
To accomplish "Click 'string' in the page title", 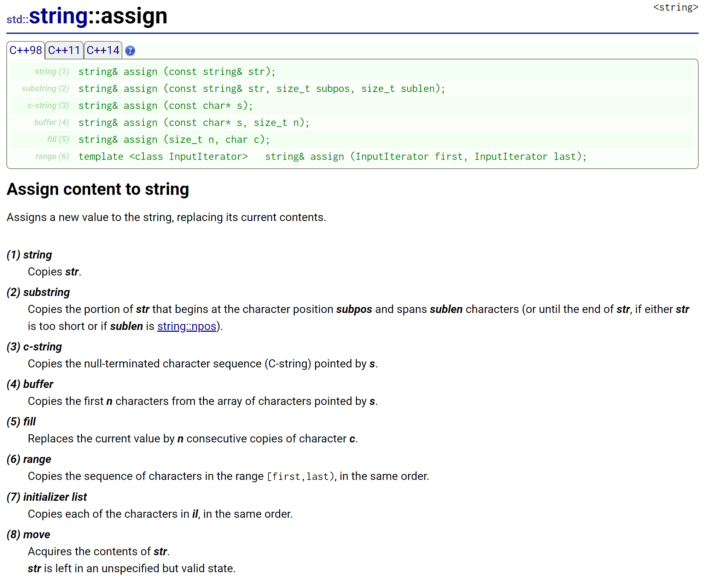I will (58, 16).
